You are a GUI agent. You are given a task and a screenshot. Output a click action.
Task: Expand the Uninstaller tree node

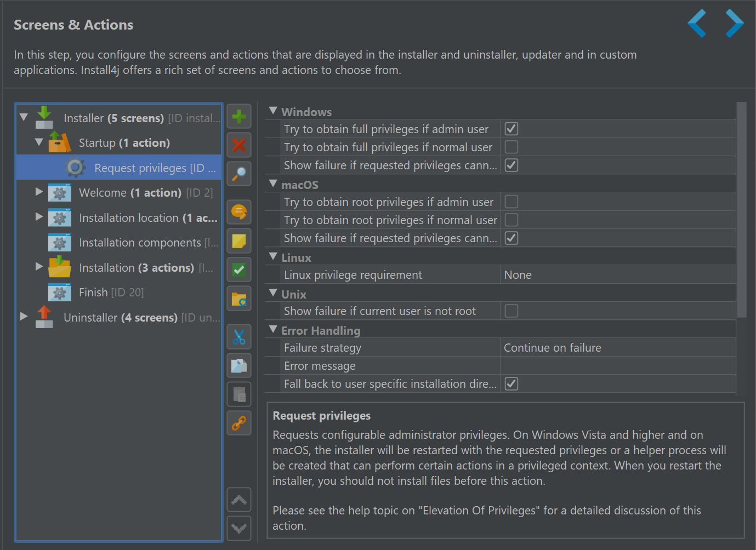click(24, 317)
